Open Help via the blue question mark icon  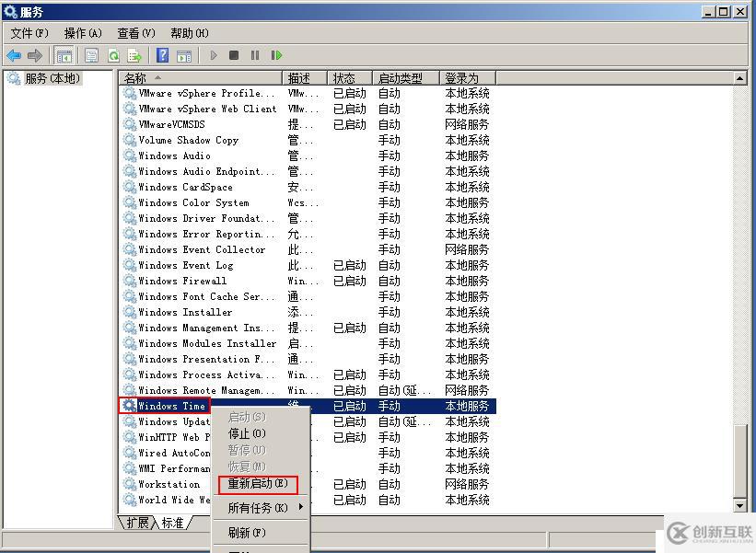coord(163,55)
